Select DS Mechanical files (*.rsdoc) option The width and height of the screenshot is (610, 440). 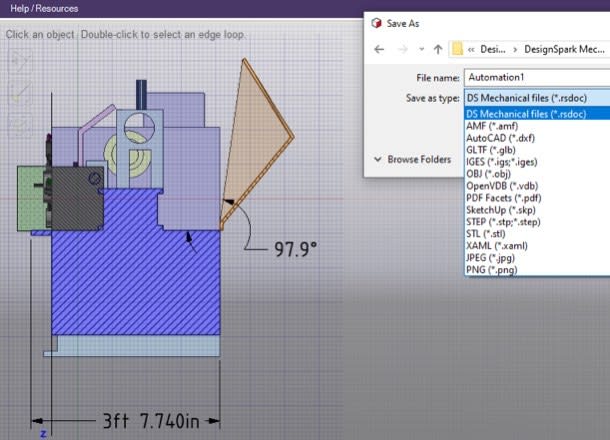(537, 114)
